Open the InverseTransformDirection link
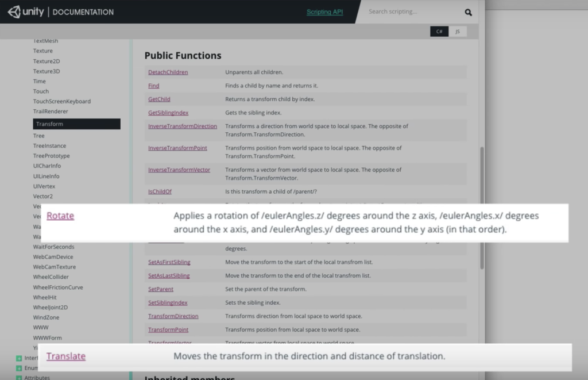Screen dimensions: 588x380 click(x=183, y=126)
